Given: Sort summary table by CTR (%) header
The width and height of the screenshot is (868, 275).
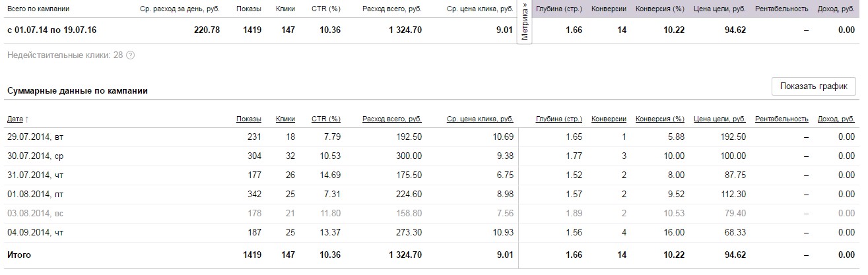Looking at the screenshot, I should tap(326, 119).
